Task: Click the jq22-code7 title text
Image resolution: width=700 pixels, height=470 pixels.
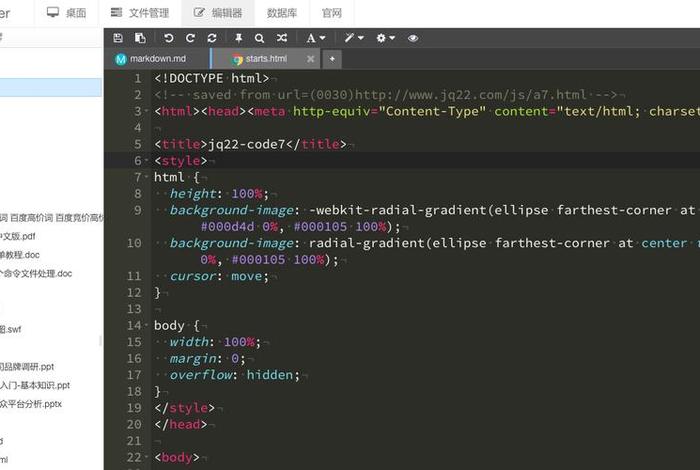Action: (x=246, y=144)
